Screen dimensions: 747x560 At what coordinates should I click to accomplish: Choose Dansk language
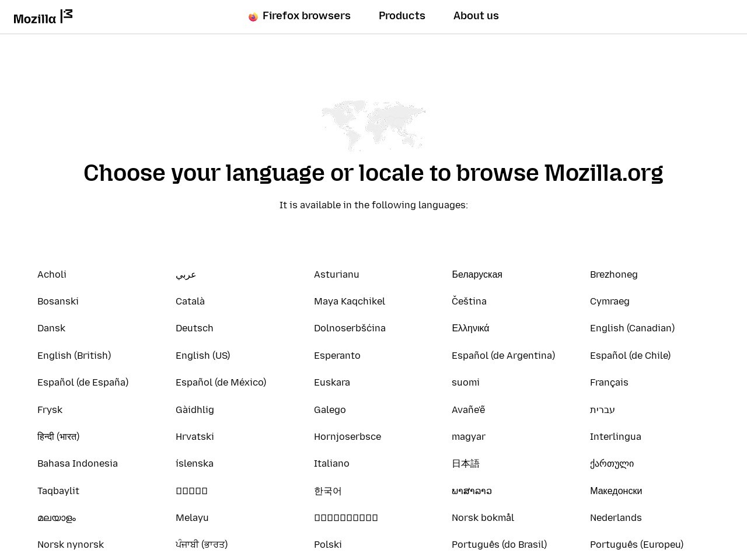(x=51, y=328)
